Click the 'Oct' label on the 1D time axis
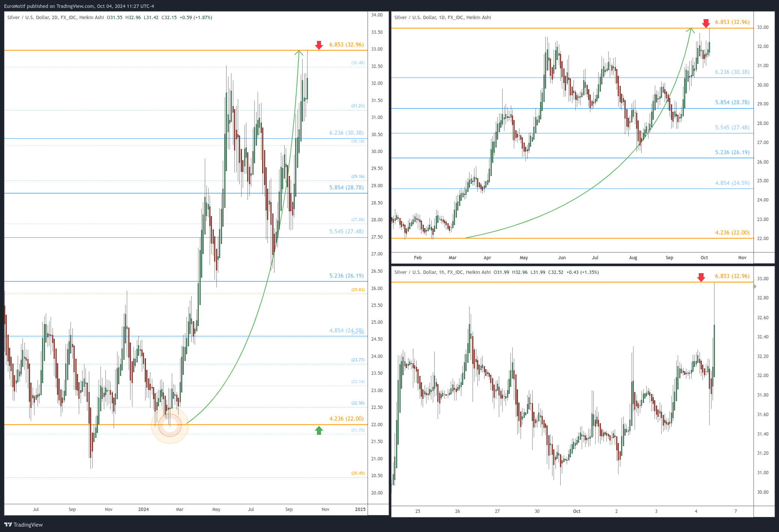Screen dimensions: 779x532 click(x=704, y=258)
